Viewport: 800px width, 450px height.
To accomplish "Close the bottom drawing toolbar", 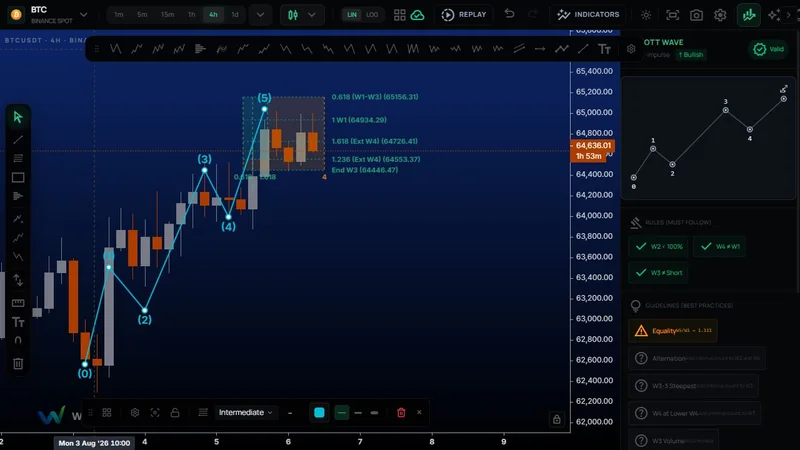I will [419, 412].
